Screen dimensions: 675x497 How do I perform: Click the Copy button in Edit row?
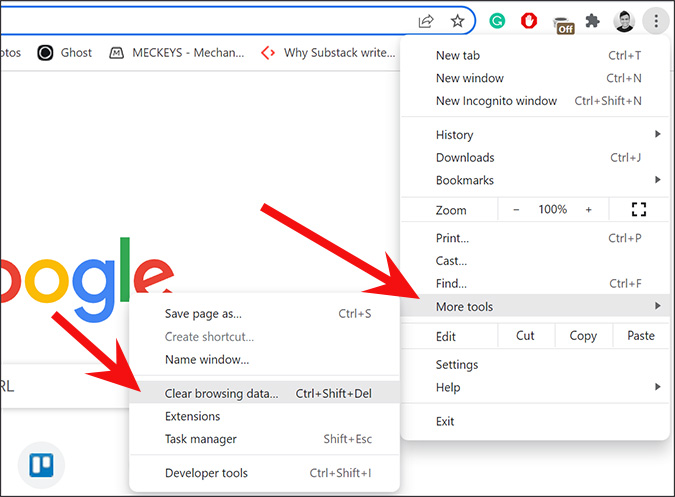click(x=583, y=336)
